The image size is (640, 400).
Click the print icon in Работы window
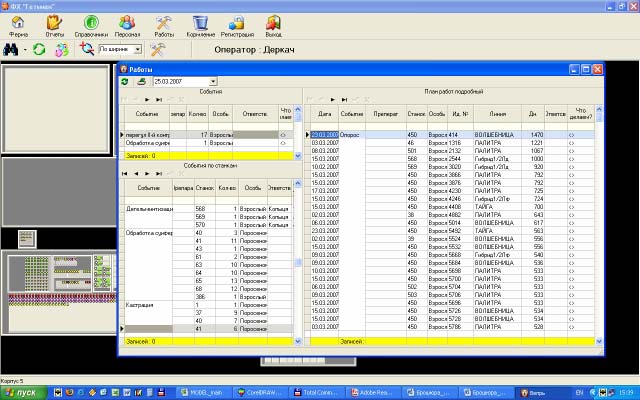click(x=141, y=82)
